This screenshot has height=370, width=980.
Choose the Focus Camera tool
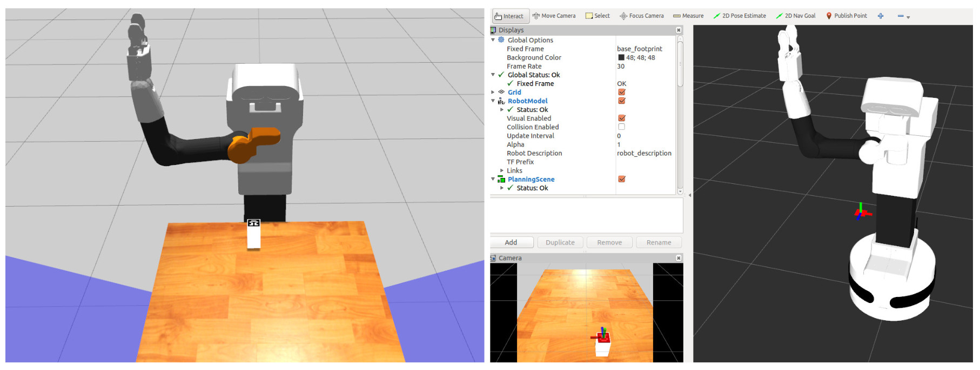coord(641,16)
